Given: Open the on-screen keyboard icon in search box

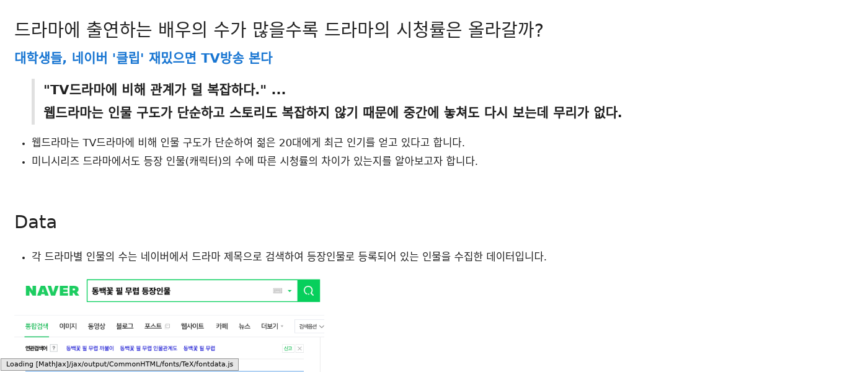Looking at the screenshot, I should [277, 291].
